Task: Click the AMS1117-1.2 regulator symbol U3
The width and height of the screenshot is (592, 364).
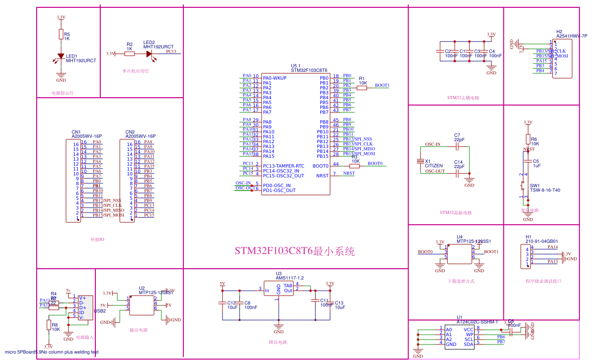Action: click(278, 289)
